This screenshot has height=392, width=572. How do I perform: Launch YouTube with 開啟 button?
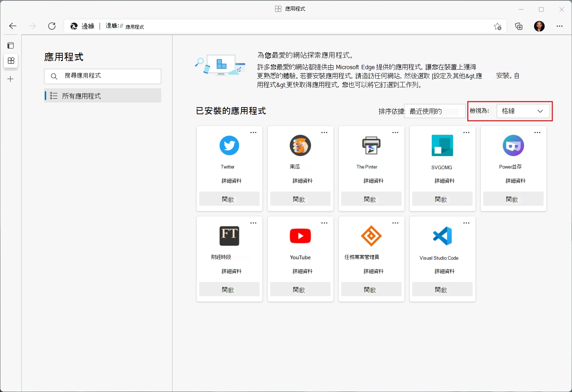coord(300,289)
